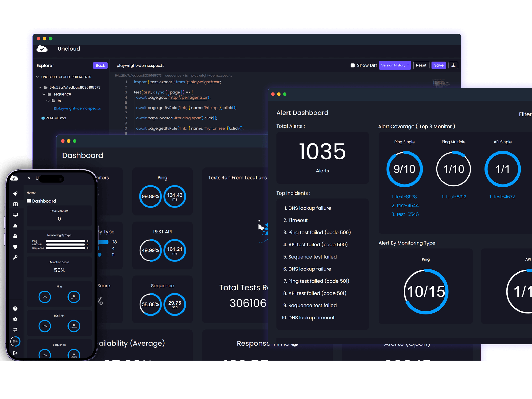Select README.md in the Explorer
Viewport: 532px width, 399px height.
(x=56, y=118)
